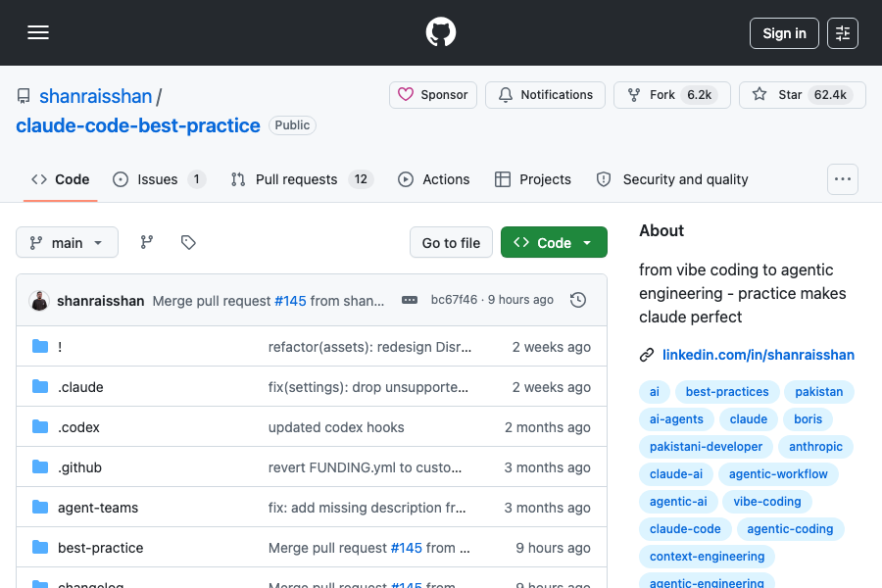Select the vibe-coding topic tag
This screenshot has height=588, width=882.
point(766,502)
